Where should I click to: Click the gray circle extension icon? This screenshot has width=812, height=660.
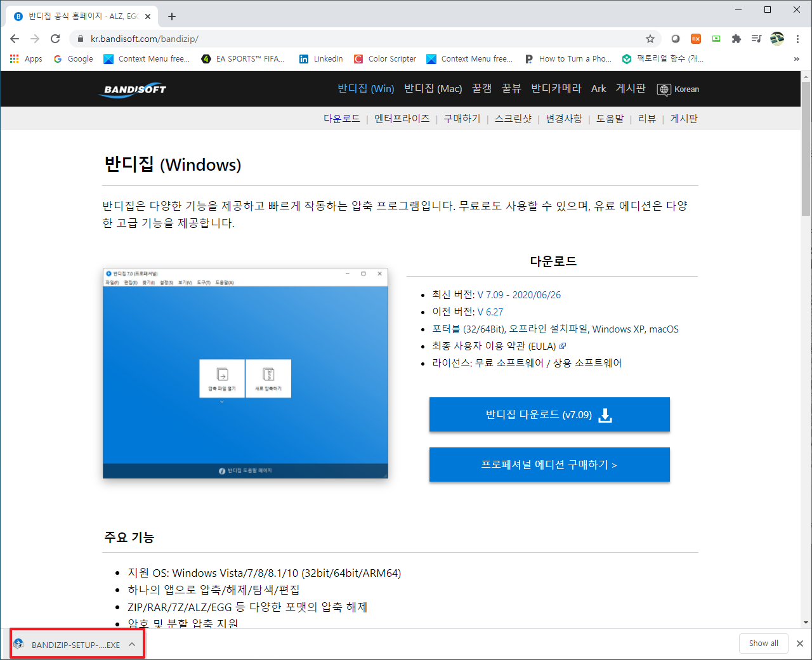tap(676, 39)
